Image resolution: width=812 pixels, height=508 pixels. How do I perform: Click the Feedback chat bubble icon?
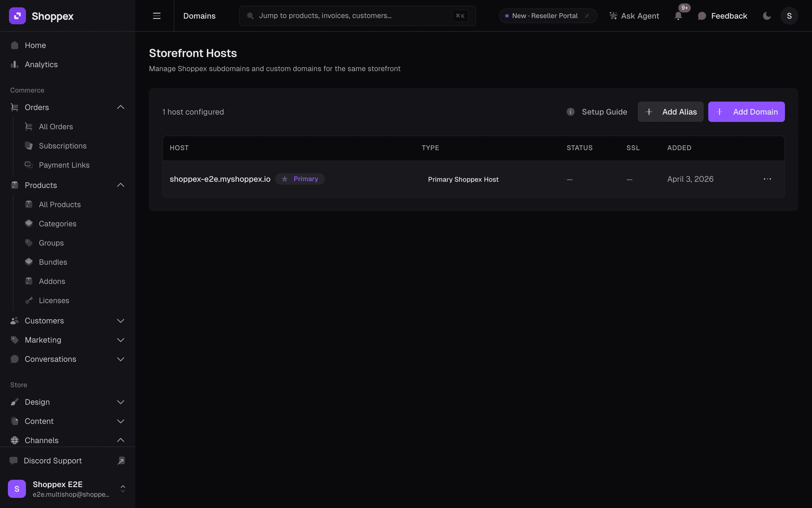pyautogui.click(x=701, y=16)
